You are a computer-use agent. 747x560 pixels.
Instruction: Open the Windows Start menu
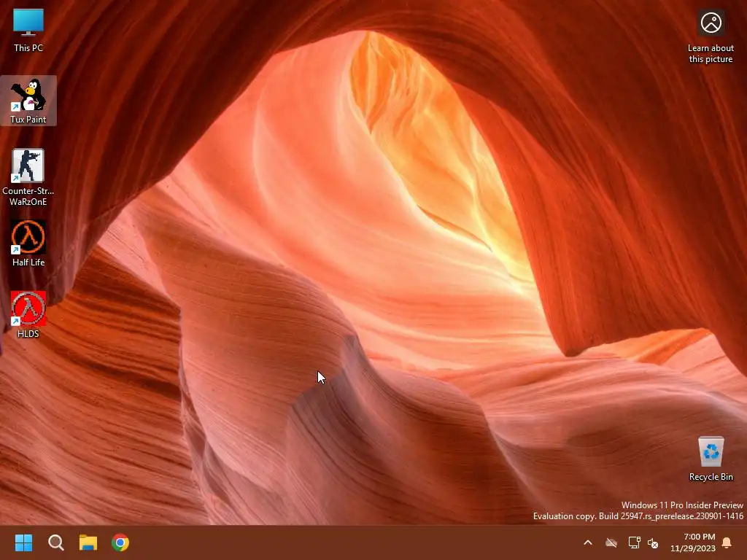coord(23,542)
